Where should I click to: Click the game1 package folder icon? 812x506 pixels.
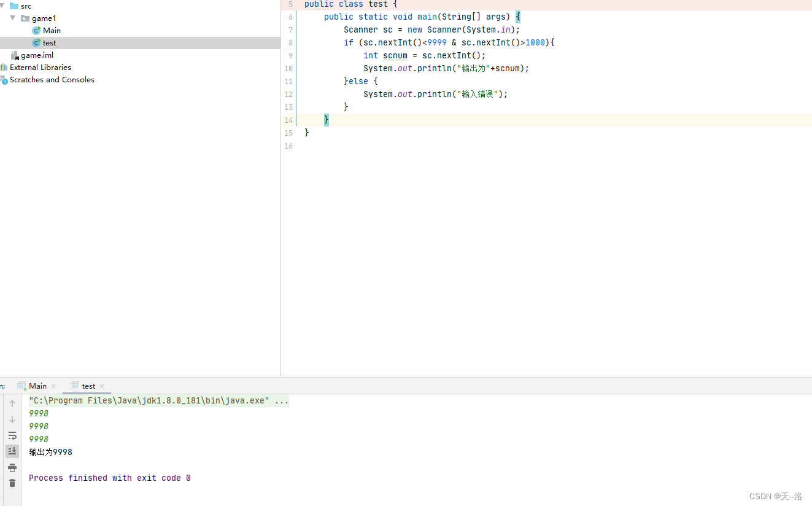click(25, 18)
